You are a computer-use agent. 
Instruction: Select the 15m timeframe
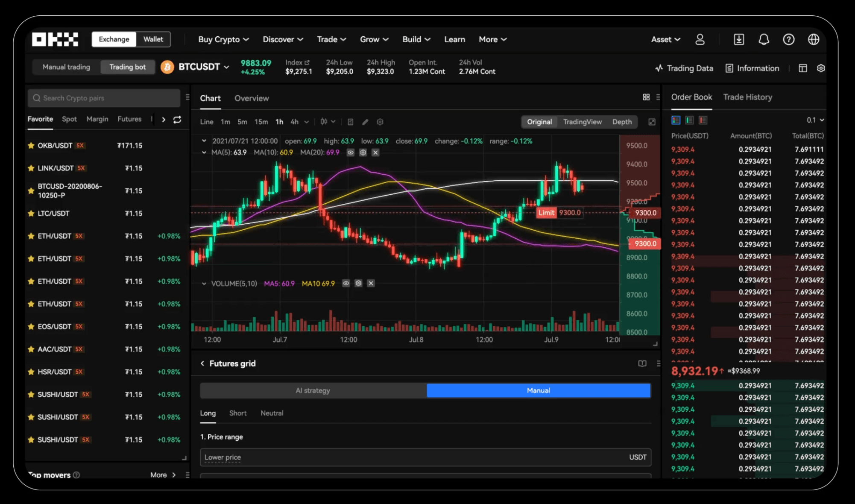(x=261, y=122)
